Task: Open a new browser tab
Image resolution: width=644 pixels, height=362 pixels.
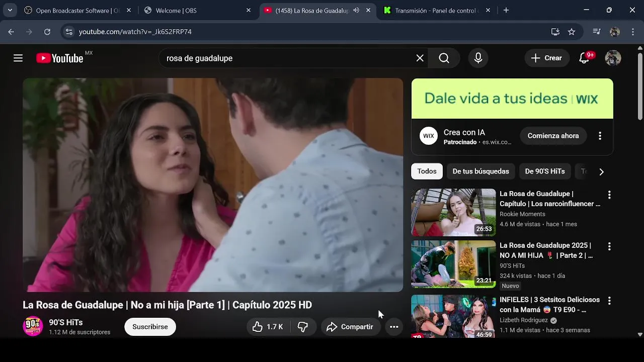Action: (506, 10)
